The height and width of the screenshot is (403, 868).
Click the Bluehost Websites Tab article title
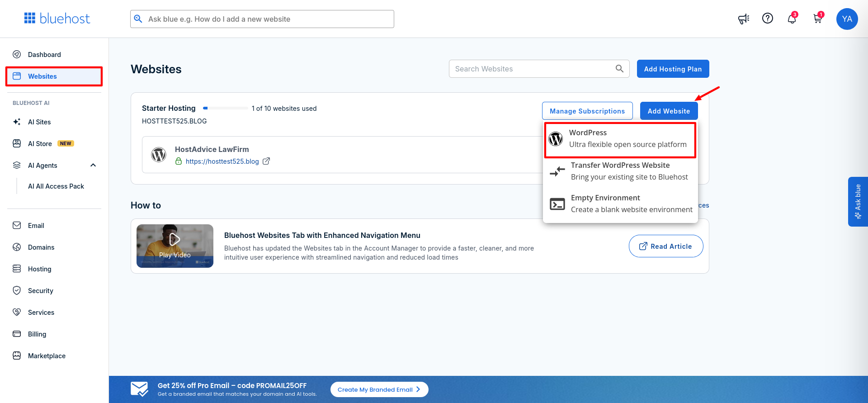(x=322, y=235)
